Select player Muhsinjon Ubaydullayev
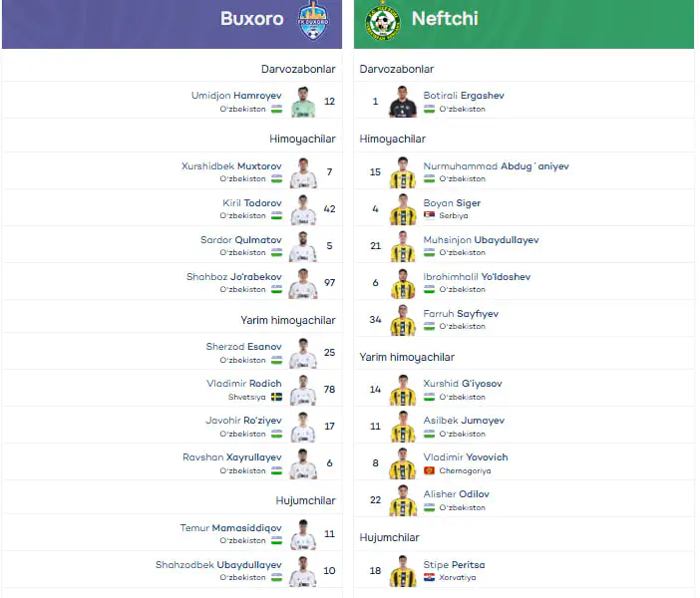 [481, 239]
